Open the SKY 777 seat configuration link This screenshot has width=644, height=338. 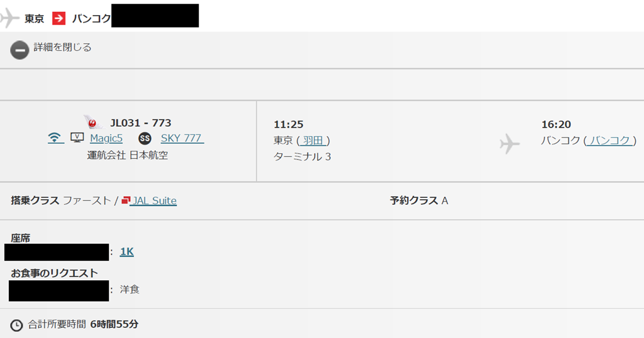point(182,138)
